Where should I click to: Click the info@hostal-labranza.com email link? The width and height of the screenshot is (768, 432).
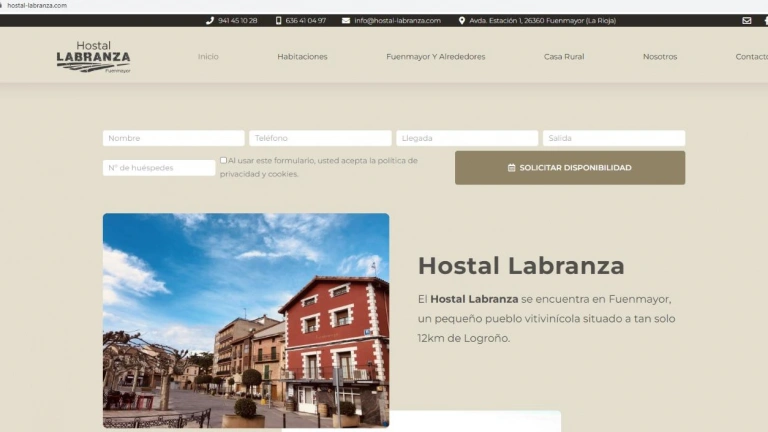pos(397,20)
